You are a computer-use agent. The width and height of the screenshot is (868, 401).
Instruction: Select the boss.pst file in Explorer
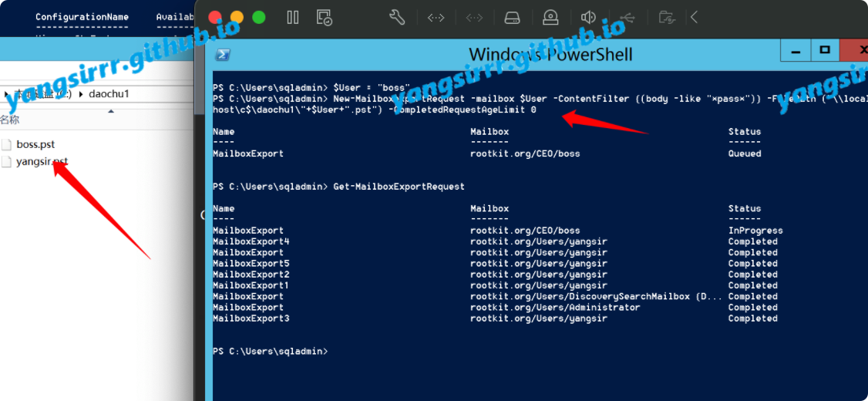tap(35, 144)
